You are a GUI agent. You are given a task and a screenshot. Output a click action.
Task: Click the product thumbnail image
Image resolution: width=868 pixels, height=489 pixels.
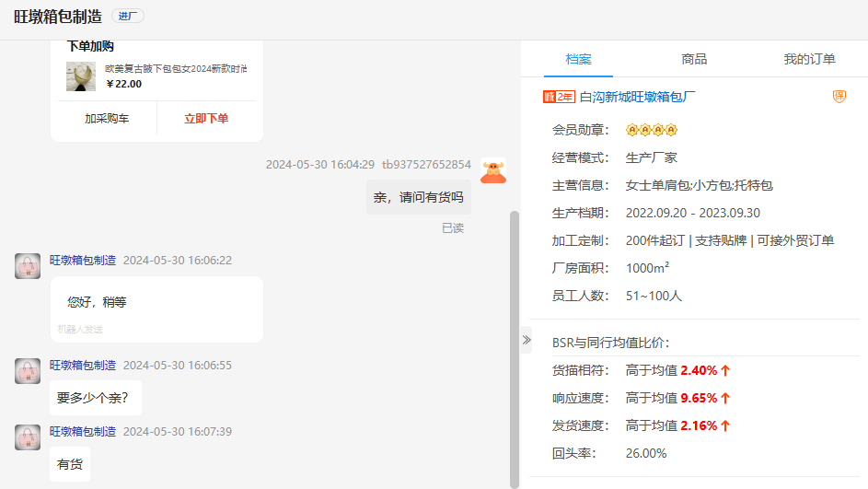click(x=81, y=76)
